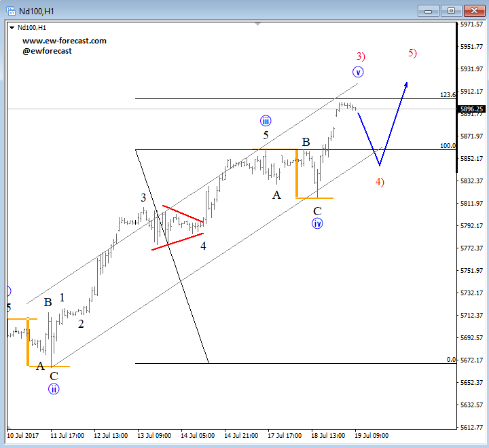
Task: Select the 100.0 Fibonacci level label
Action: [x=448, y=146]
